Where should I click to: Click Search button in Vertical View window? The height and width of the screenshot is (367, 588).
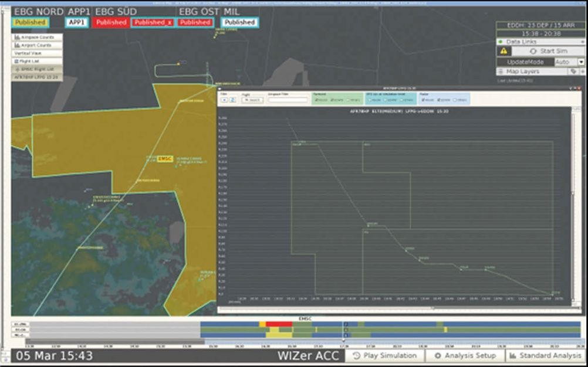252,100
